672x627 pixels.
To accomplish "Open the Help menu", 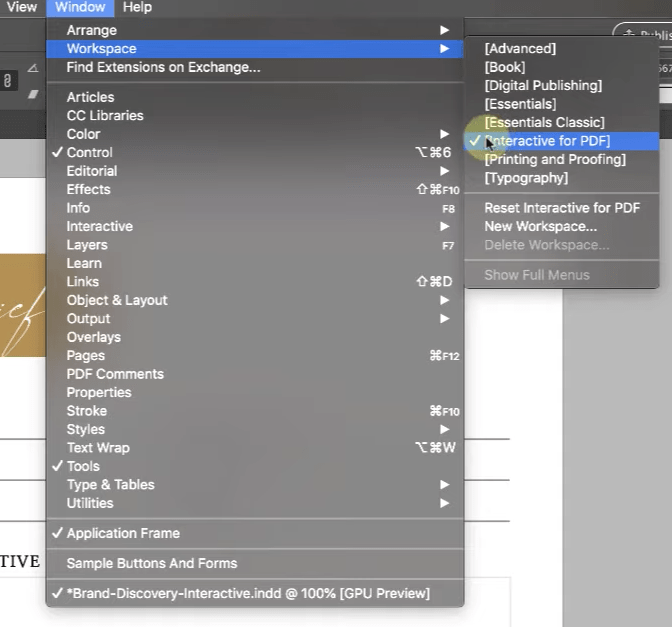I will point(137,7).
